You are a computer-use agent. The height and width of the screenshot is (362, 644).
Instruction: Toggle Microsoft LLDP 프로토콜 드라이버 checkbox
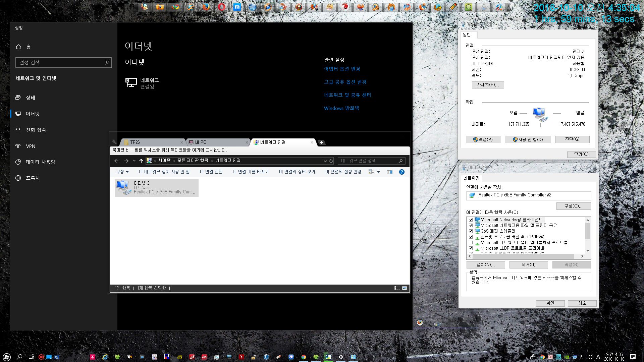click(x=471, y=248)
